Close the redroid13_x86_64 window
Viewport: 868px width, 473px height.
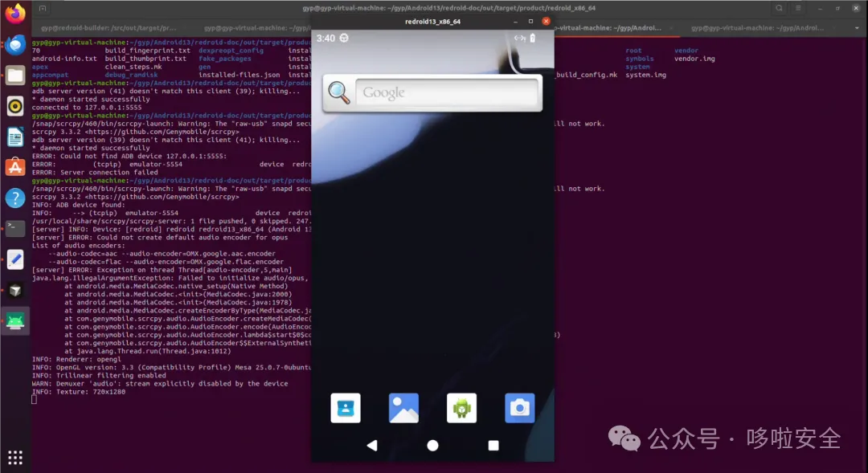(546, 21)
